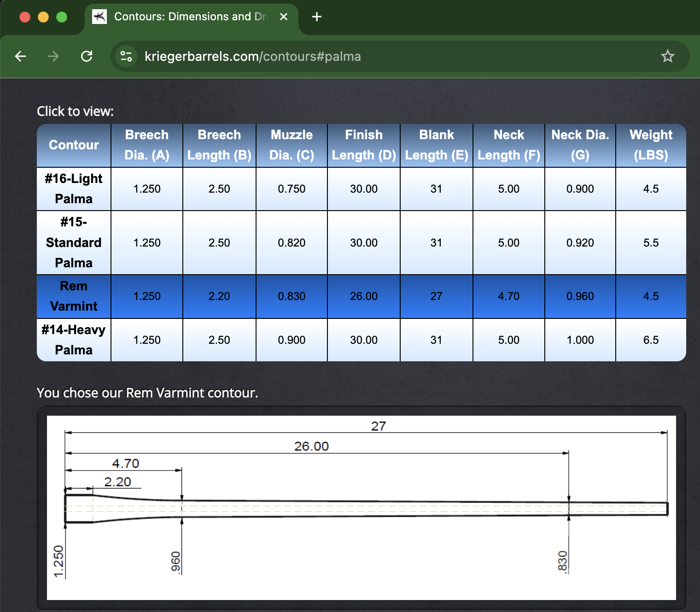Select the Contours: Dimensions tab
Screen dimensions: 700x612
coord(192,18)
